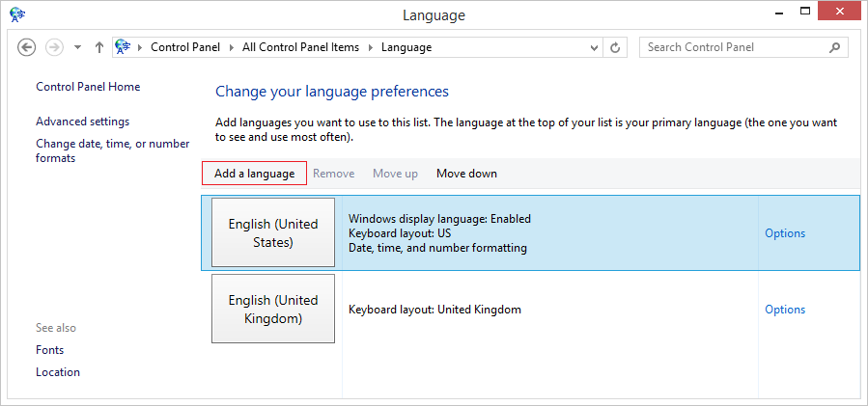
Task: Select the English (United States) tile
Action: (x=273, y=232)
